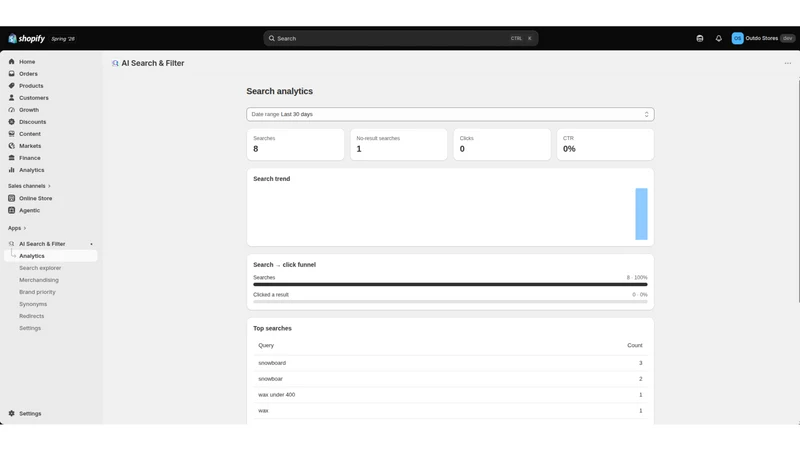The height and width of the screenshot is (450, 800).
Task: Click the Clicks metric card
Action: click(502, 144)
